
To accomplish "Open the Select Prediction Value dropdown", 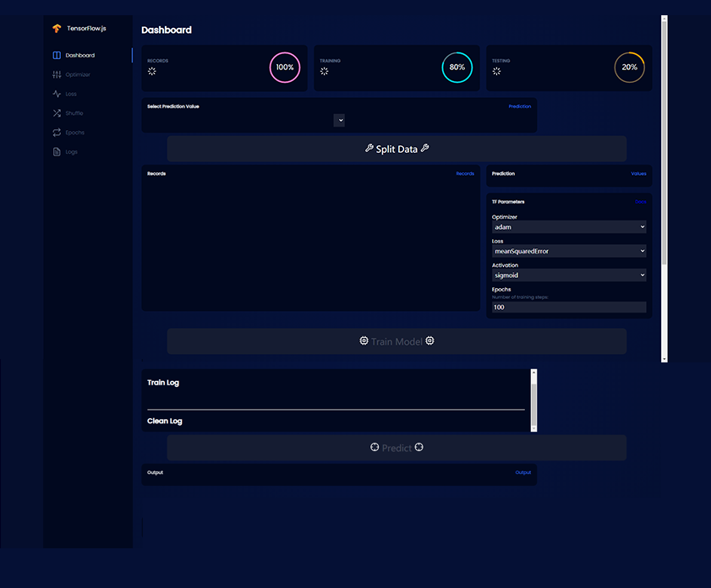I will pos(339,121).
